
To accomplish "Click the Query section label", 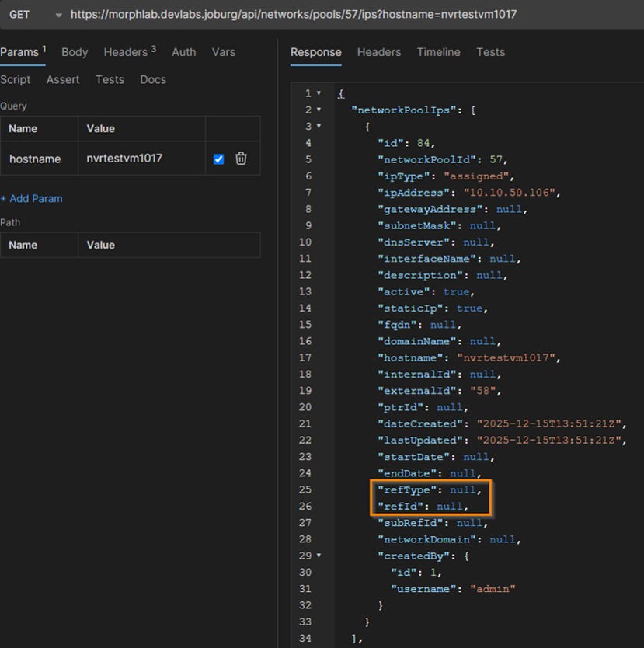I will pyautogui.click(x=14, y=106).
